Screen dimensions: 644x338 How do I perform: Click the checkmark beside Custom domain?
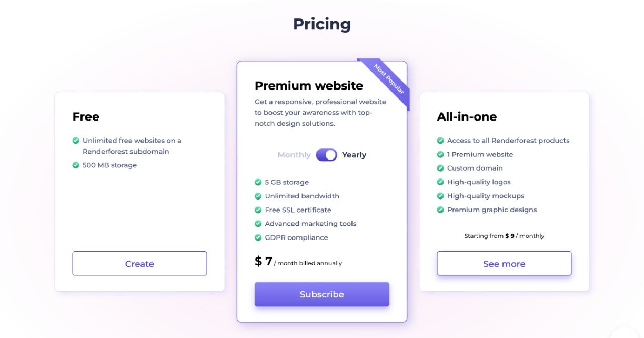(440, 168)
